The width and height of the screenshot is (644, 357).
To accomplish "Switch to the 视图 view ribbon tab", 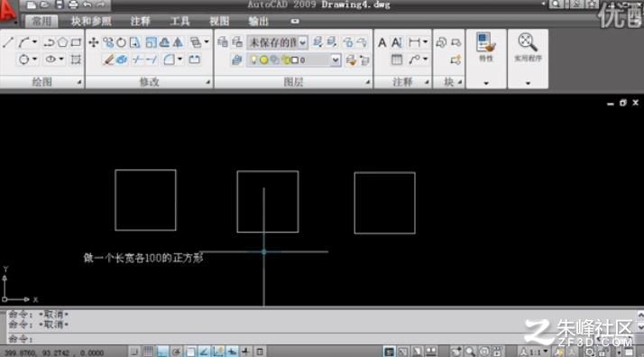I will point(219,21).
